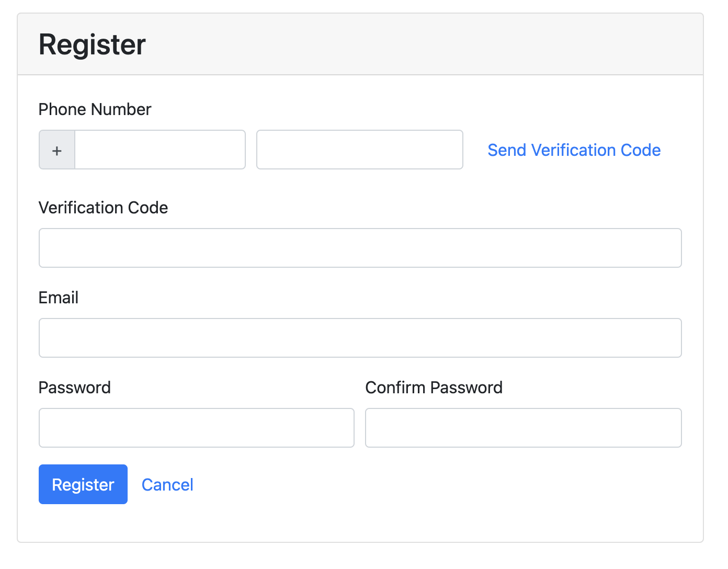Click the Cancel link
This screenshot has height=569, width=728.
[167, 485]
